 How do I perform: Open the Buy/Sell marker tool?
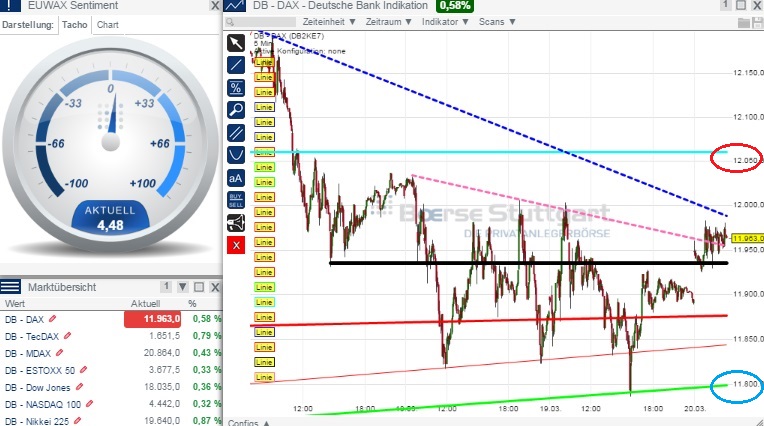pos(236,200)
